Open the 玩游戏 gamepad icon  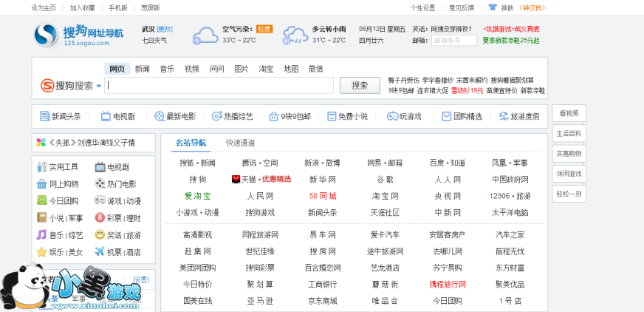coord(392,116)
